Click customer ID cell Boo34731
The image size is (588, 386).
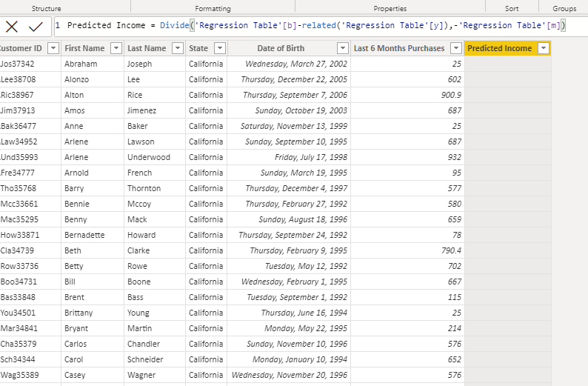[x=19, y=282]
